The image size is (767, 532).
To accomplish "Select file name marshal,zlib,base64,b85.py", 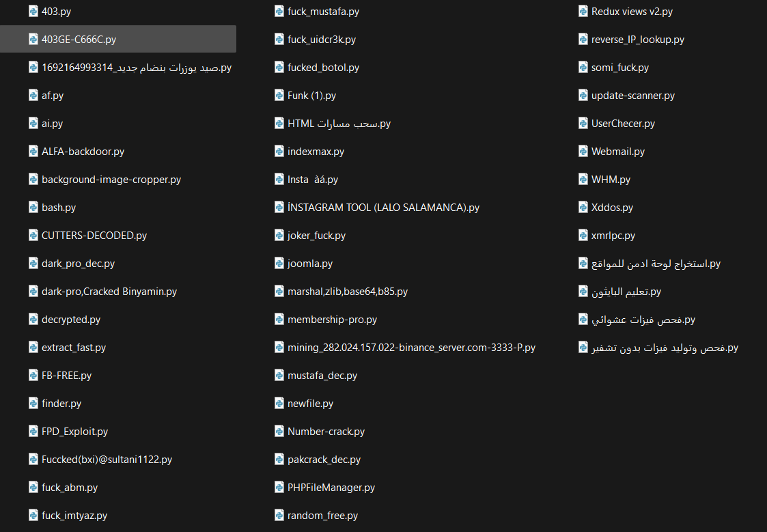I will pyautogui.click(x=348, y=292).
